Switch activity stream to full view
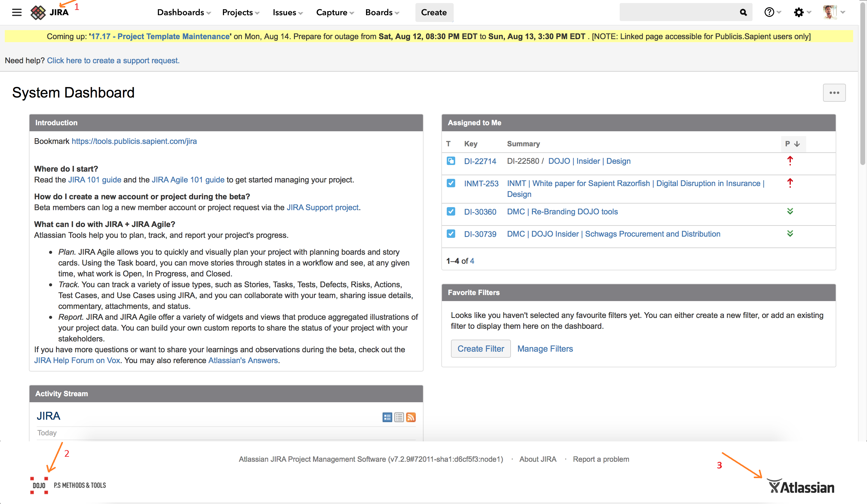Screen dimensions: 867x504 pos(387,417)
